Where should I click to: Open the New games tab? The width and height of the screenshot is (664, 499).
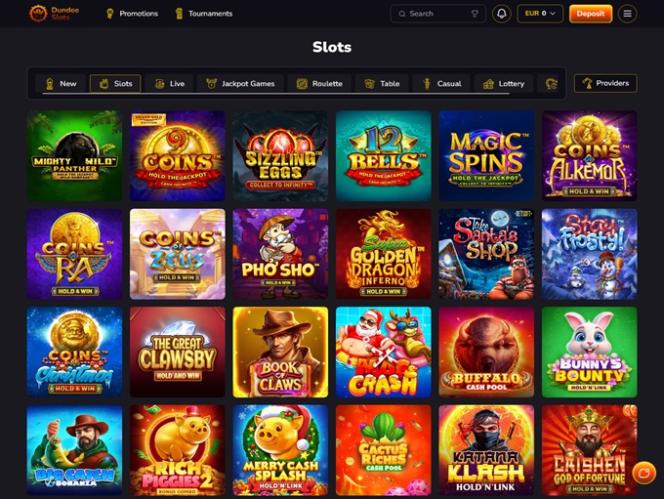tap(61, 84)
